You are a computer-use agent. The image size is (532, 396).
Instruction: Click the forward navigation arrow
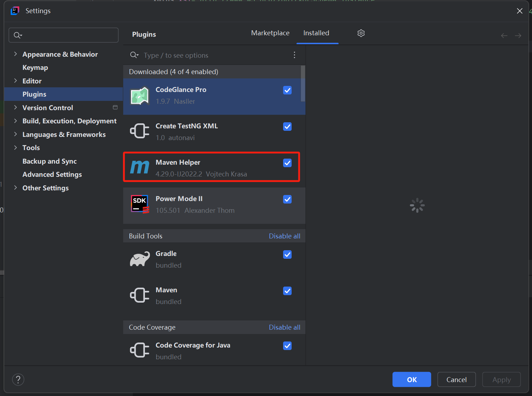pyautogui.click(x=518, y=36)
